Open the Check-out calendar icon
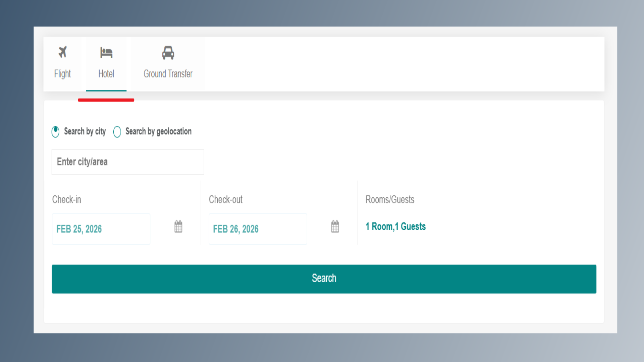644x362 pixels. [x=335, y=227]
